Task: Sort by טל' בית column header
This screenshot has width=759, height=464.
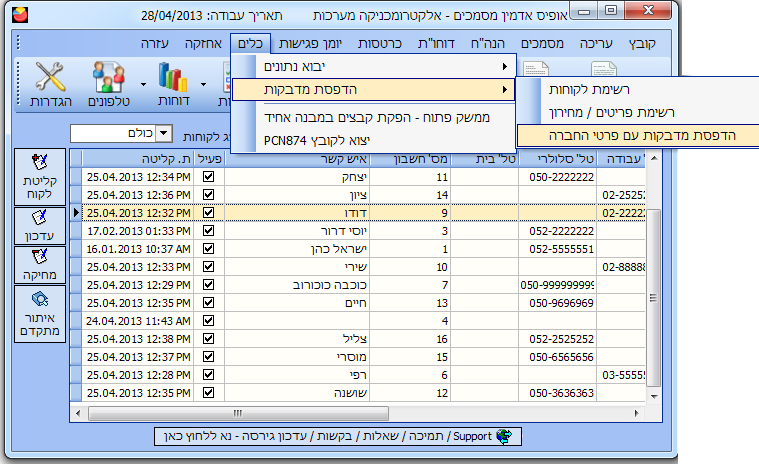Action: coord(485,159)
